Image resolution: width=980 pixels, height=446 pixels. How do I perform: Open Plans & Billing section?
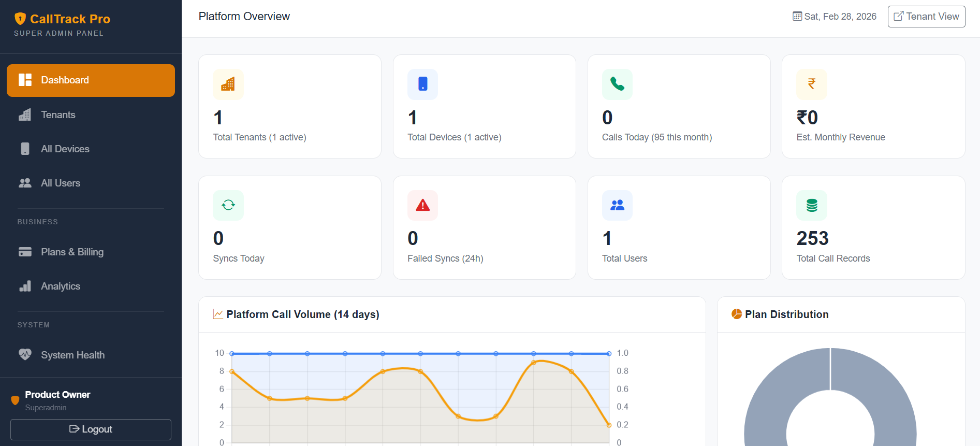pos(91,252)
